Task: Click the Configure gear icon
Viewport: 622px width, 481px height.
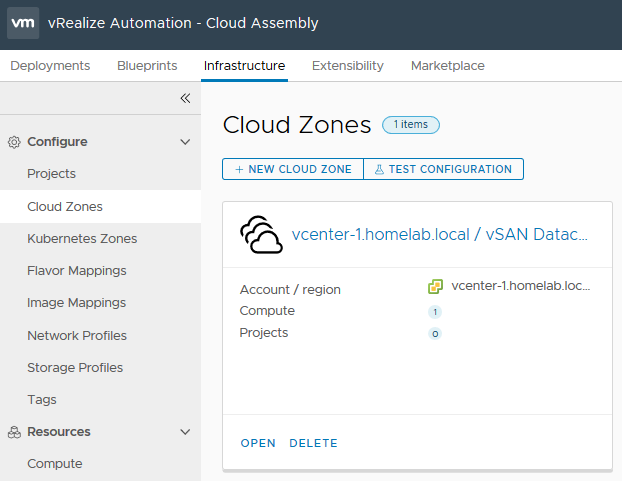Action: pyautogui.click(x=14, y=142)
